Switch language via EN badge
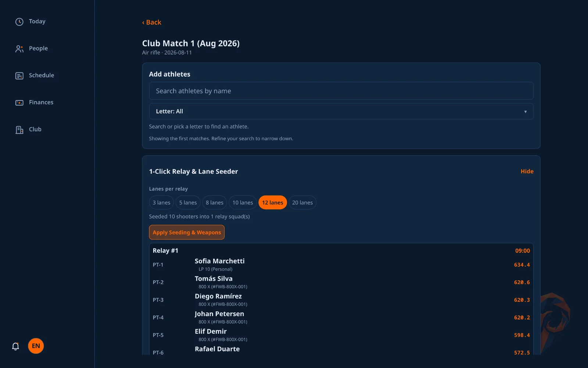Screen dimensions: 588x368 [x=36, y=346]
